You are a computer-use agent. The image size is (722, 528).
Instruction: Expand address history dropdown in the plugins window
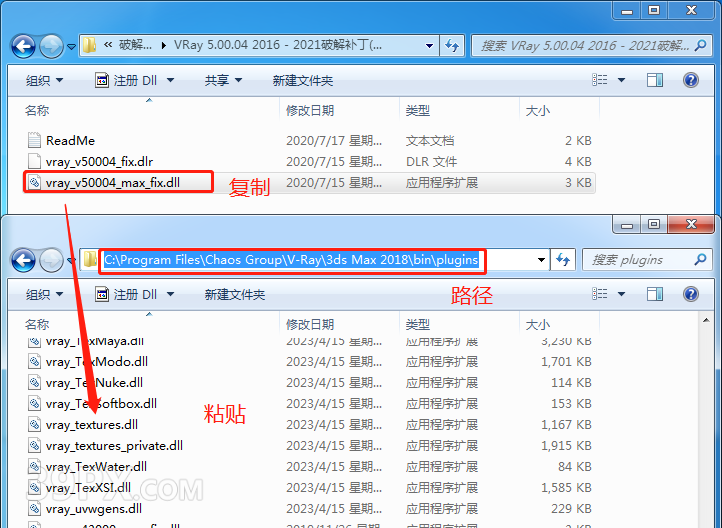coord(542,260)
